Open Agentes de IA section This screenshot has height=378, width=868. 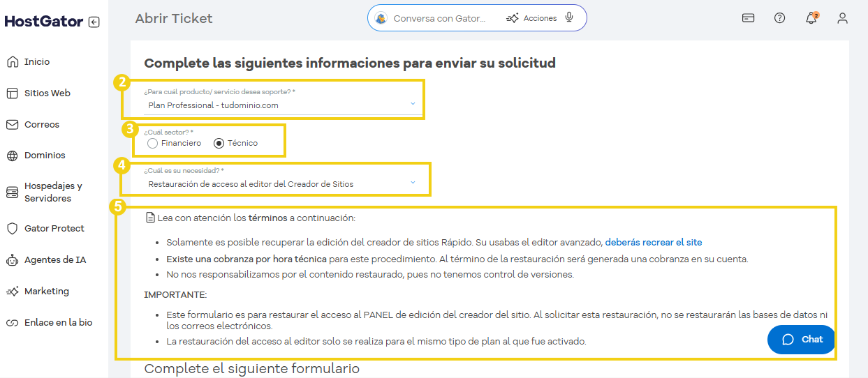point(54,260)
